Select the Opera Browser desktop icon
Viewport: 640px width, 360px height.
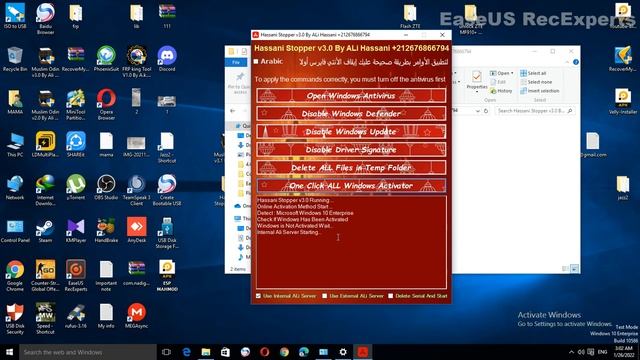[106, 105]
